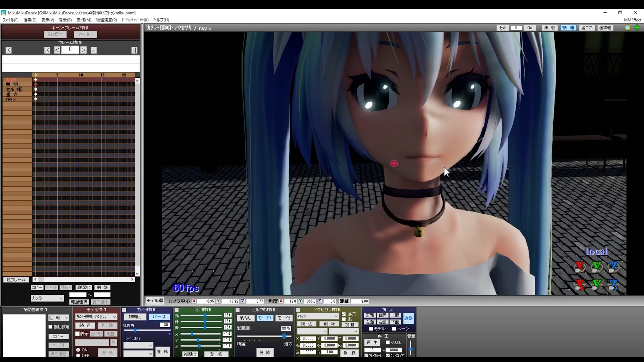Adjust 視野角 field-of-view slider
This screenshot has width=644, height=362.
tap(147, 330)
